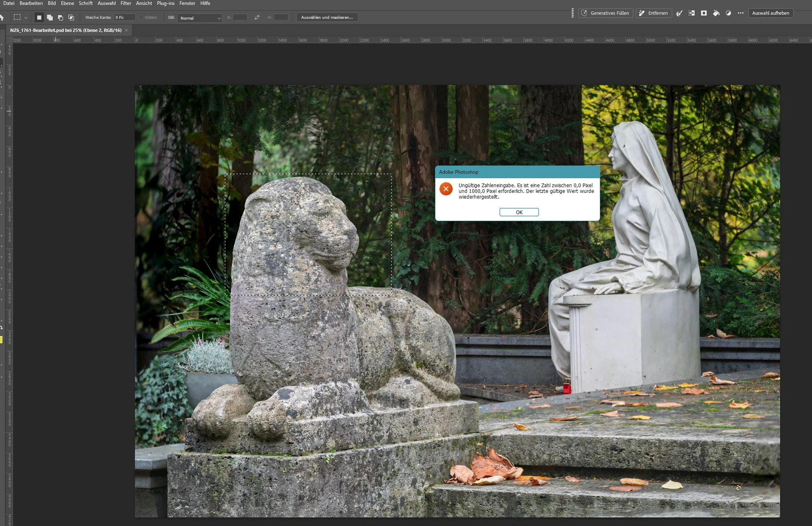Viewport: 812px width, 526px height.
Task: Click the create mask from selection icon
Action: tap(704, 13)
